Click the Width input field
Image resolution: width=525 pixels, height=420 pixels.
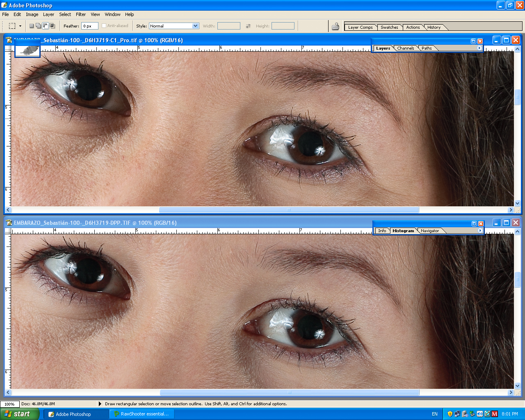(x=228, y=26)
